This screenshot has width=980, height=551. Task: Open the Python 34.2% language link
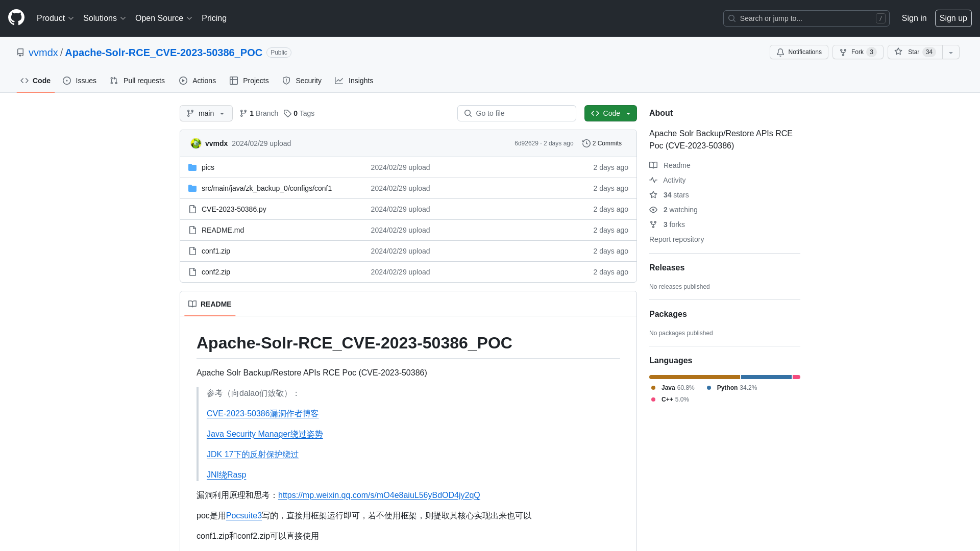click(x=732, y=388)
